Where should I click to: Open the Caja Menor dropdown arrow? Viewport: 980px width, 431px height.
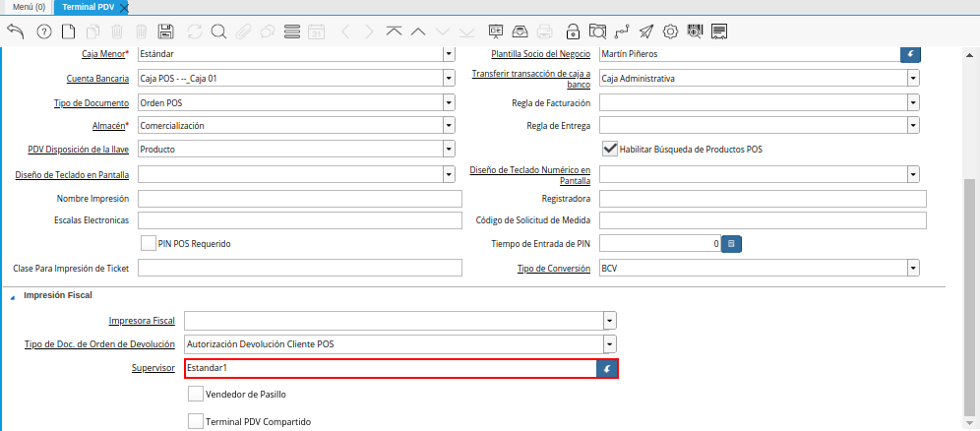coord(449,54)
